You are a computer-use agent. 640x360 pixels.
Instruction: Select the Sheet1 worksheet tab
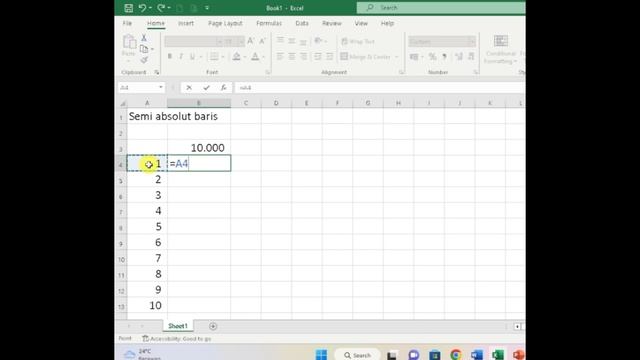click(178, 326)
